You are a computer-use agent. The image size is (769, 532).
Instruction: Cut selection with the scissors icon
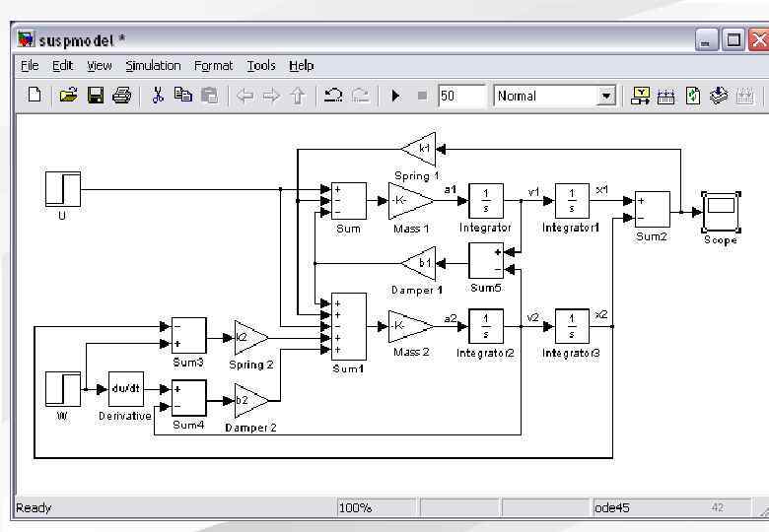[158, 95]
